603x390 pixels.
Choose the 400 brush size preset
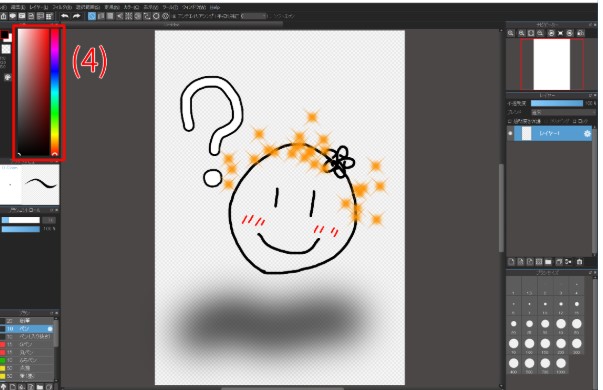point(513,365)
